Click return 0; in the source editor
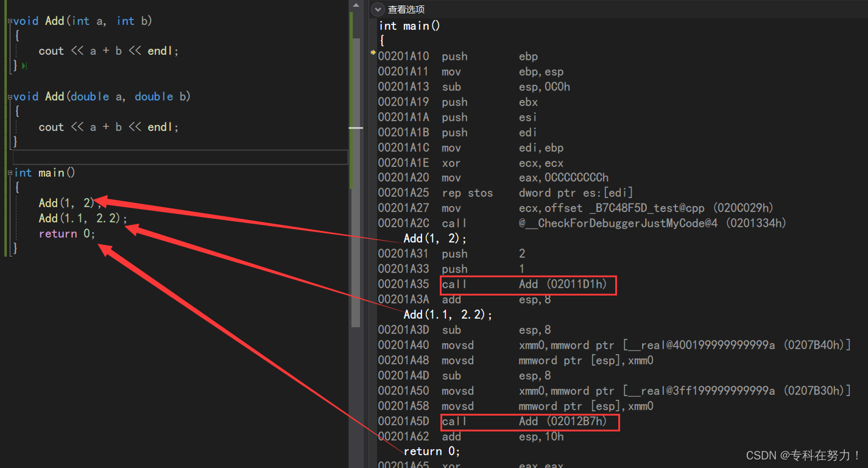 67,234
